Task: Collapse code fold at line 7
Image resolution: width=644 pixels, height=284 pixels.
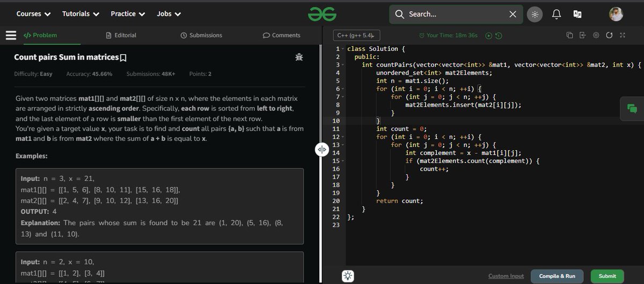Action: click(x=343, y=97)
